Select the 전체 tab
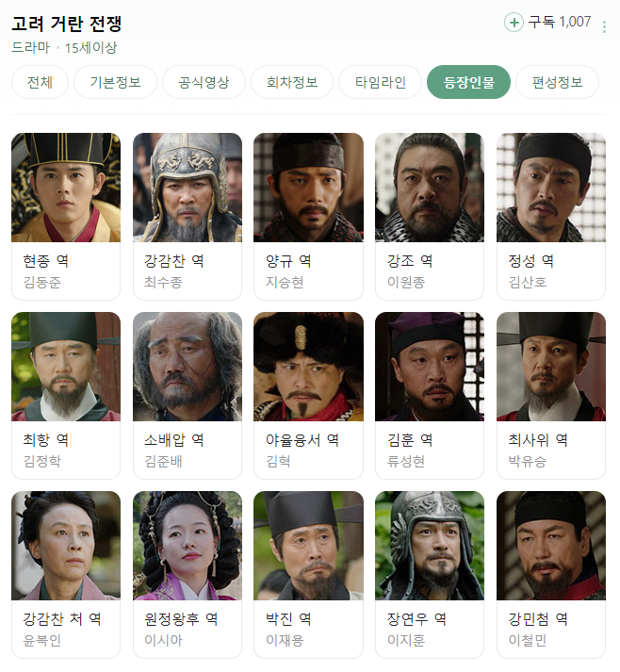620x672 pixels. (x=40, y=82)
